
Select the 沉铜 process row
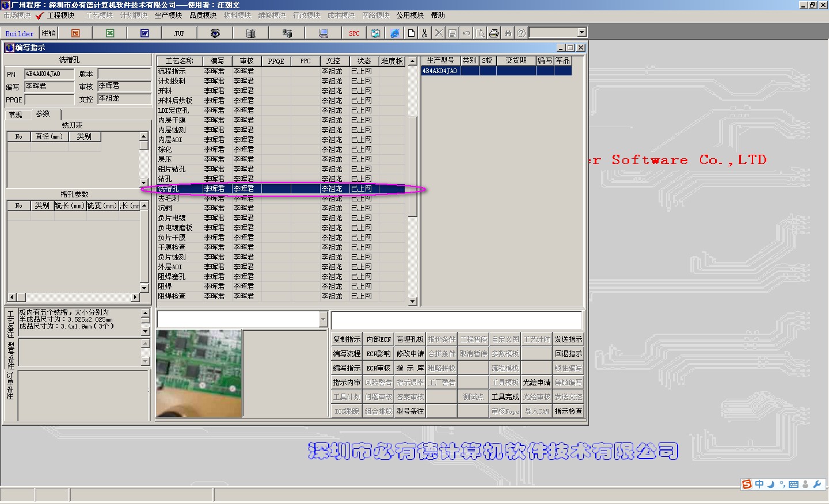pos(282,208)
